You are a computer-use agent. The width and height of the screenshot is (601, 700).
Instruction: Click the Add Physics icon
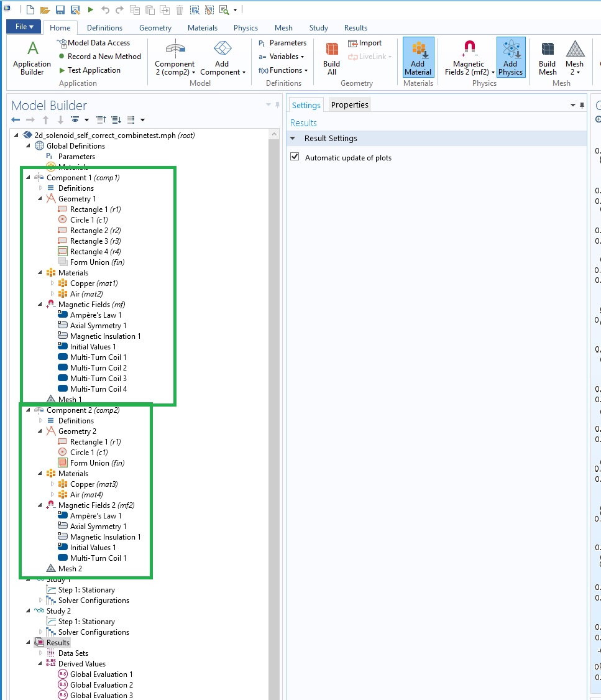click(x=510, y=58)
